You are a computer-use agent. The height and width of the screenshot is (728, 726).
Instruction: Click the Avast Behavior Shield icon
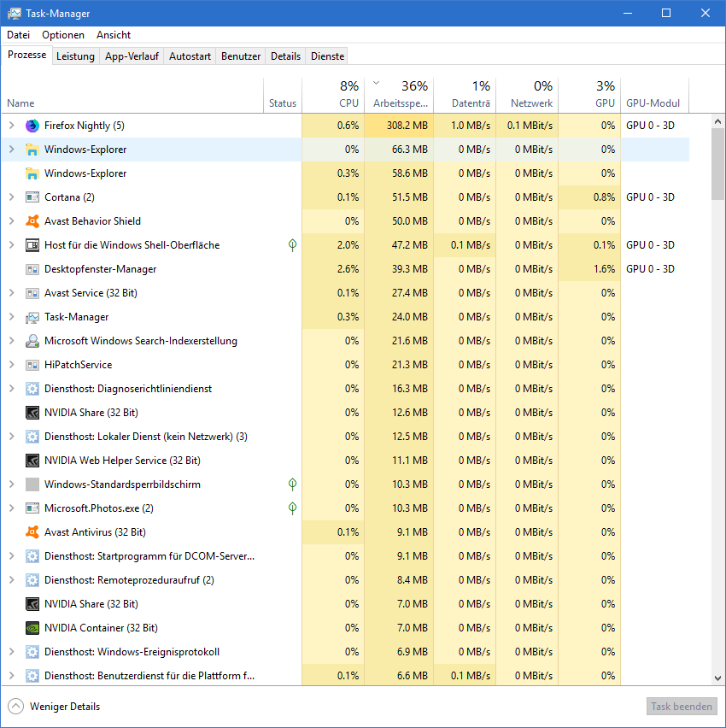(32, 221)
